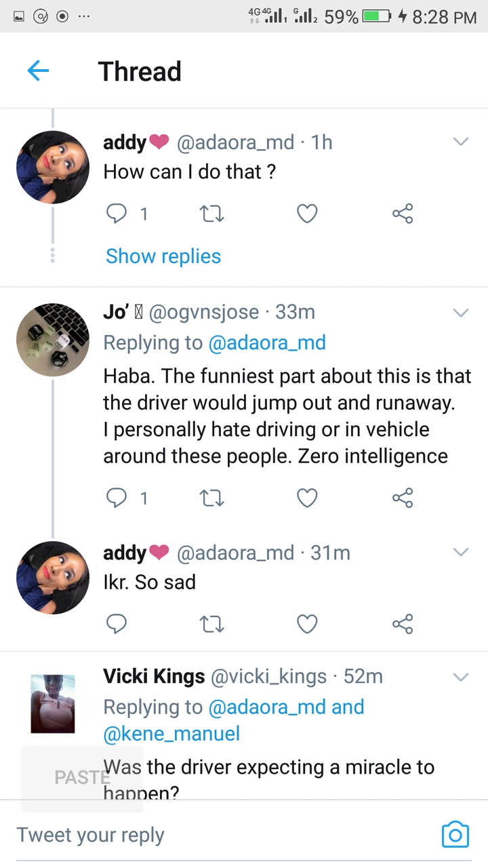The width and height of the screenshot is (488, 868).
Task: Expand Show replies link
Action: click(x=163, y=256)
